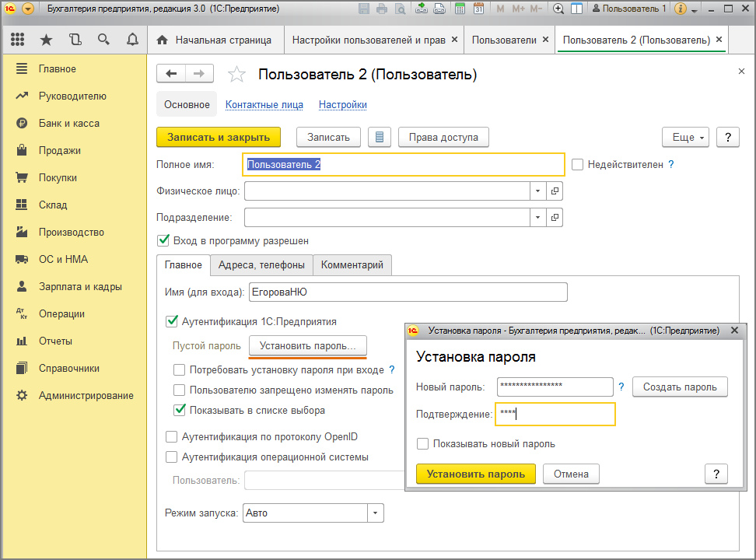Open the History icon in the tools panel
This screenshot has height=560, width=756.
(75, 40)
